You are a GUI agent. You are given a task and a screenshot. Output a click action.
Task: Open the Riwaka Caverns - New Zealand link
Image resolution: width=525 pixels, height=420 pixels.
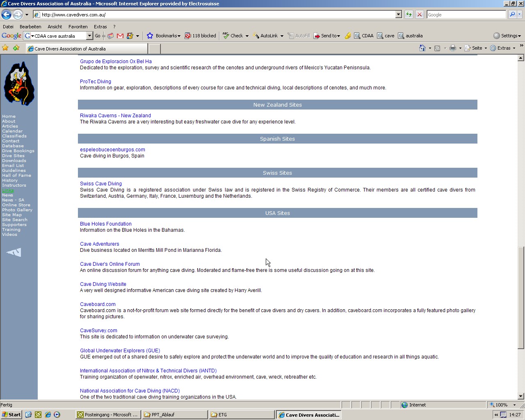pos(115,116)
